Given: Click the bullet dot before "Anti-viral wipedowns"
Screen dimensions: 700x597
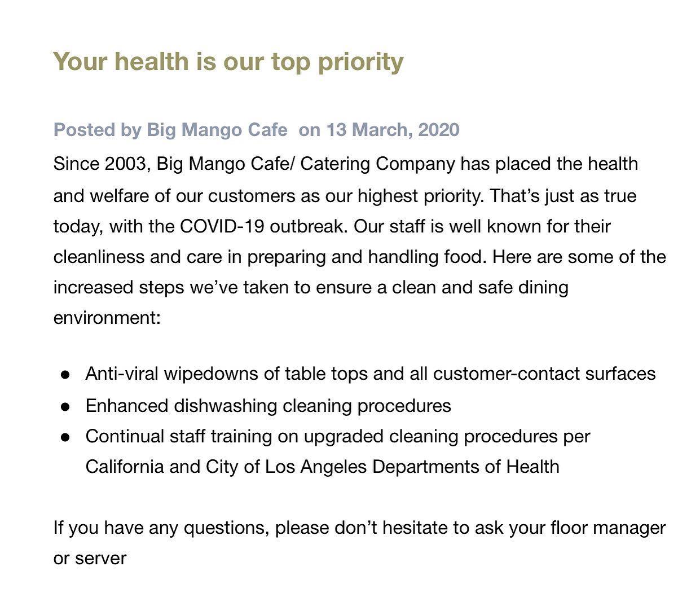Looking at the screenshot, I should click(x=65, y=375).
